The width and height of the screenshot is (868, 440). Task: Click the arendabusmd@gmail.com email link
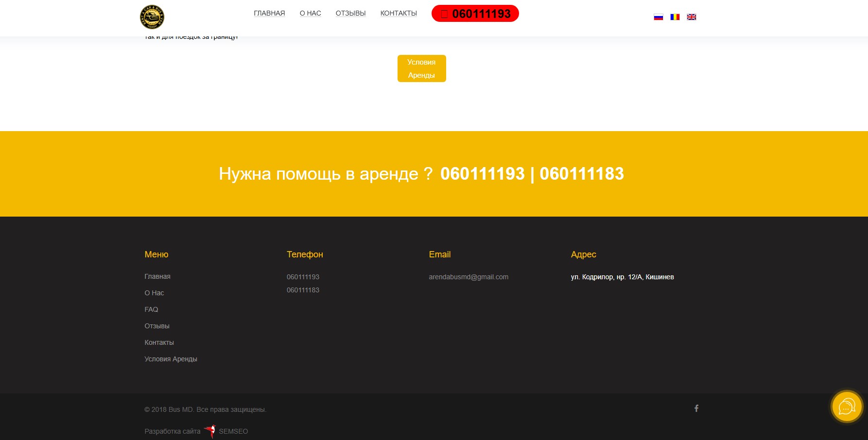pos(469,277)
